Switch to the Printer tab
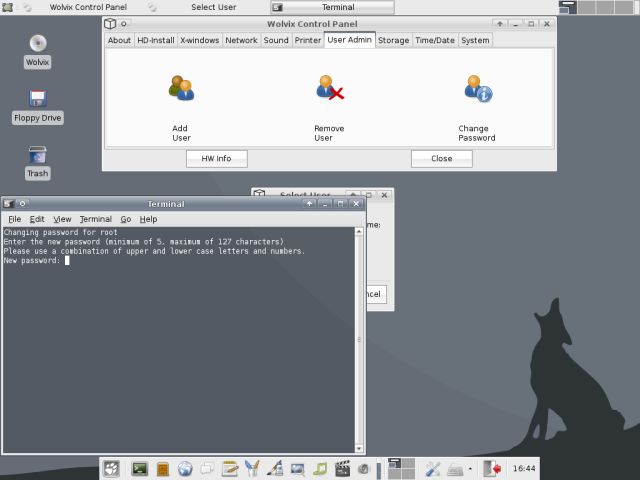Viewport: 640px width, 480px height. tap(308, 40)
